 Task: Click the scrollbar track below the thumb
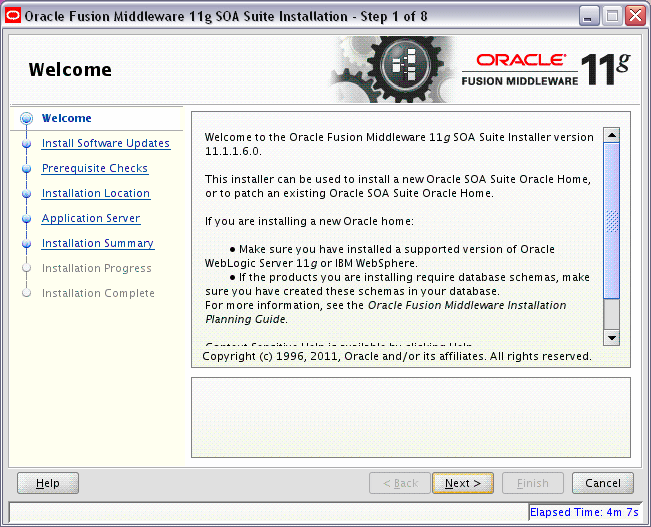pyautogui.click(x=612, y=314)
